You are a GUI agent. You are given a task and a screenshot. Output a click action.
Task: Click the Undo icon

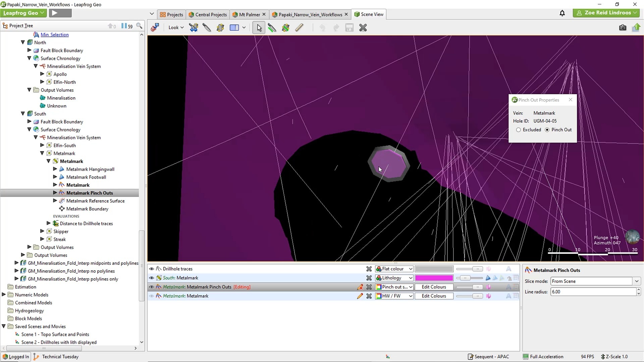pos(323,27)
